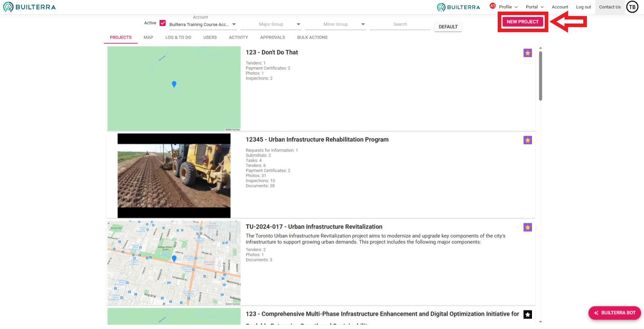The image size is (644, 329).
Task: Toggle star for Urban Infrastructure Rehabilitation Program
Action: point(528,140)
